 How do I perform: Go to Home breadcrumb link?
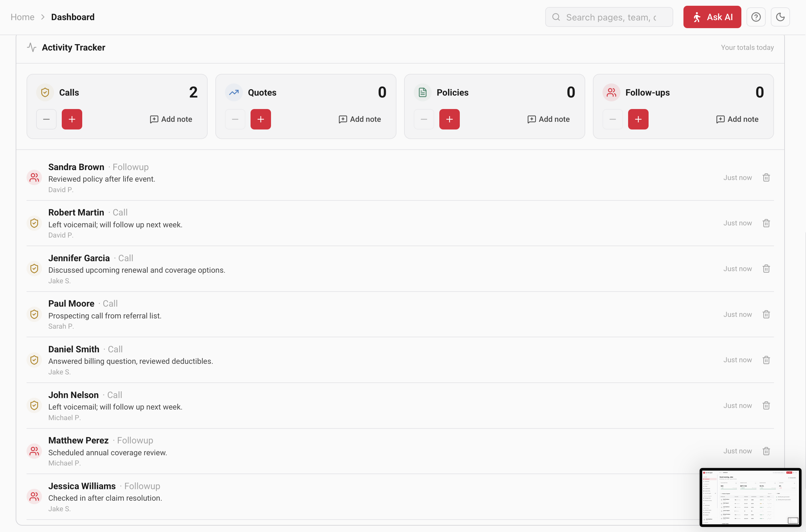point(22,17)
